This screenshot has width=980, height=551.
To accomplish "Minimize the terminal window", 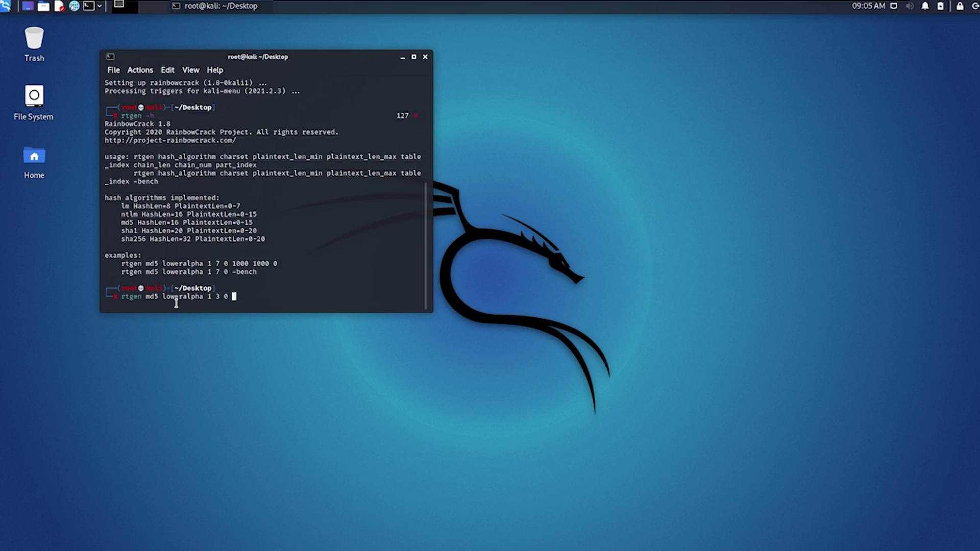I will pyautogui.click(x=402, y=57).
